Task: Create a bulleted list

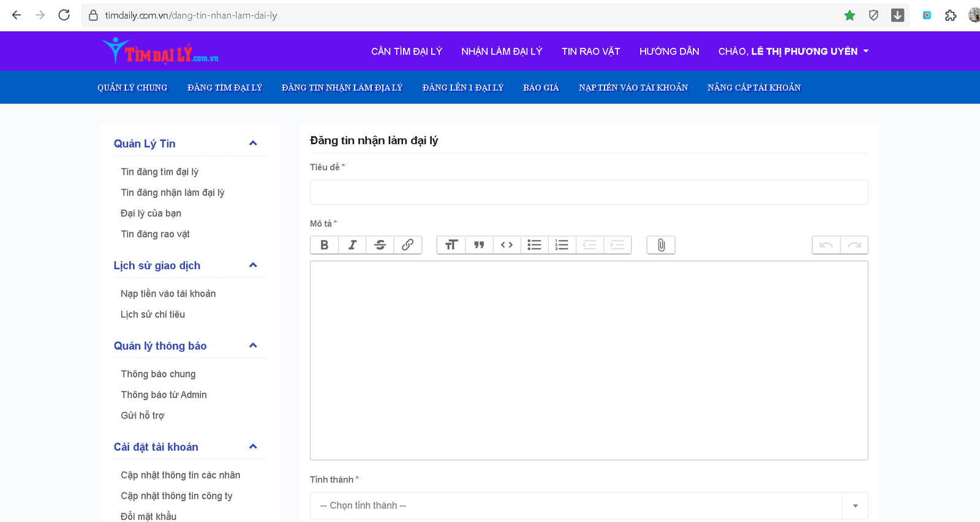Action: coord(534,245)
